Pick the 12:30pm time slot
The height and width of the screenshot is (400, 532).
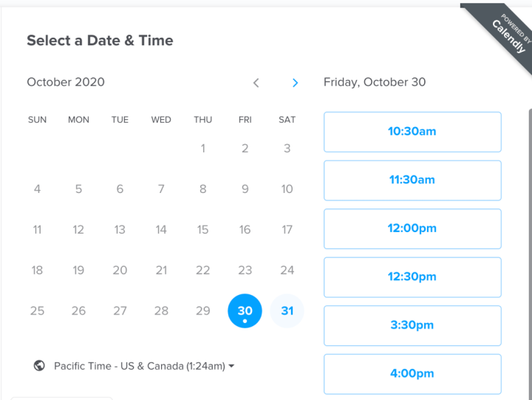pos(412,277)
